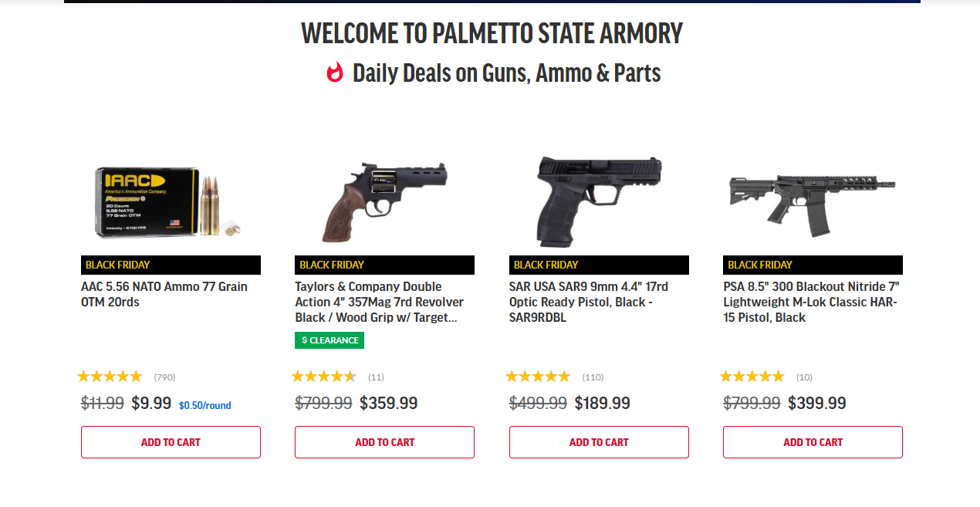
Task: Click PSA pistol star rating with 10 reviews
Action: click(752, 377)
